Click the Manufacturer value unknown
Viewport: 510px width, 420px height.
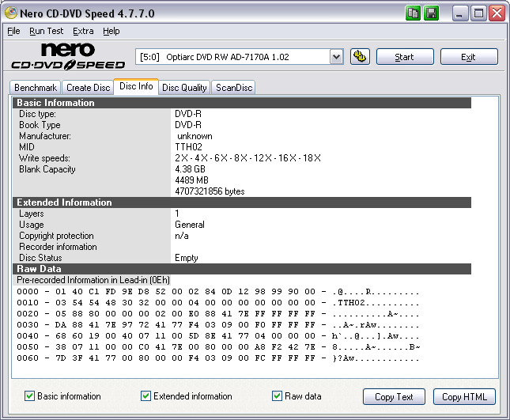tap(195, 136)
